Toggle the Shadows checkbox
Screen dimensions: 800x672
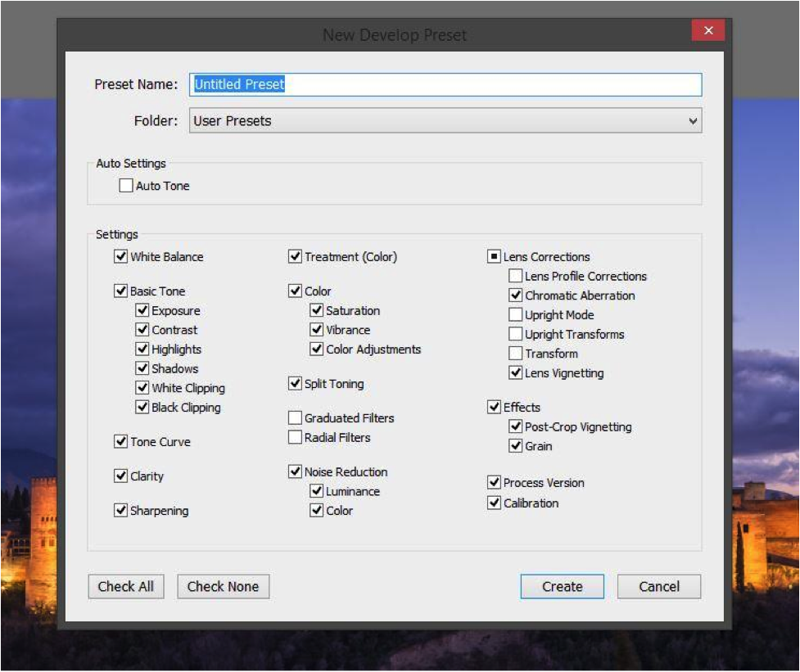coord(142,368)
